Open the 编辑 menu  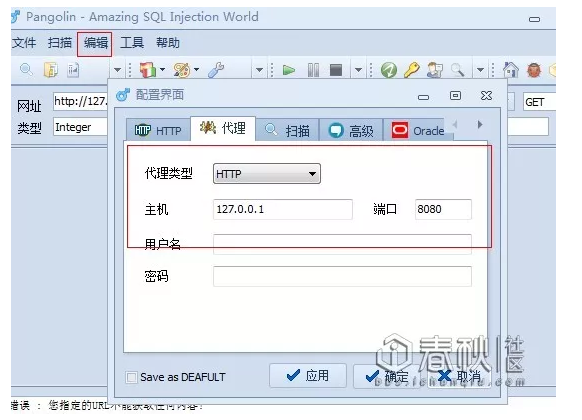(96, 43)
